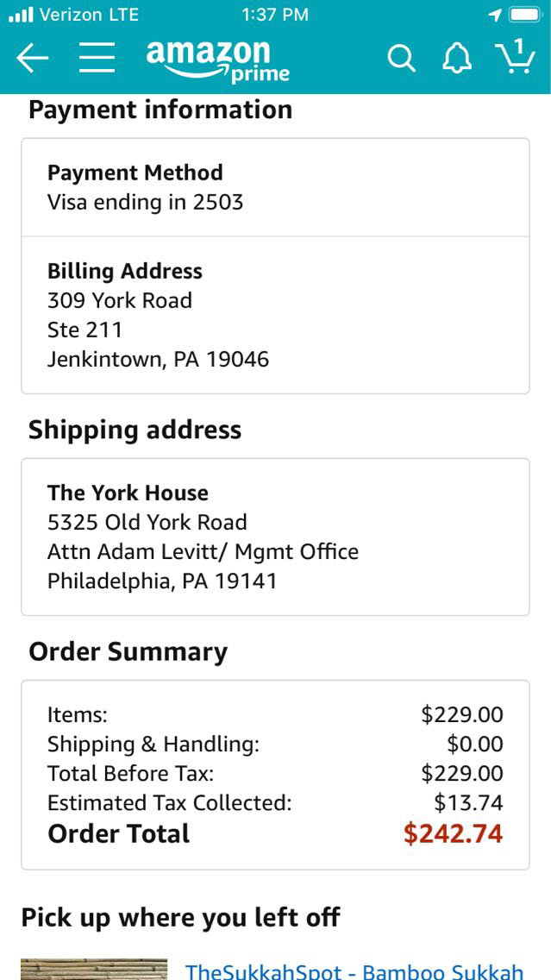Tap the Order Total amount $242.74
This screenshot has width=551, height=980.
453,833
